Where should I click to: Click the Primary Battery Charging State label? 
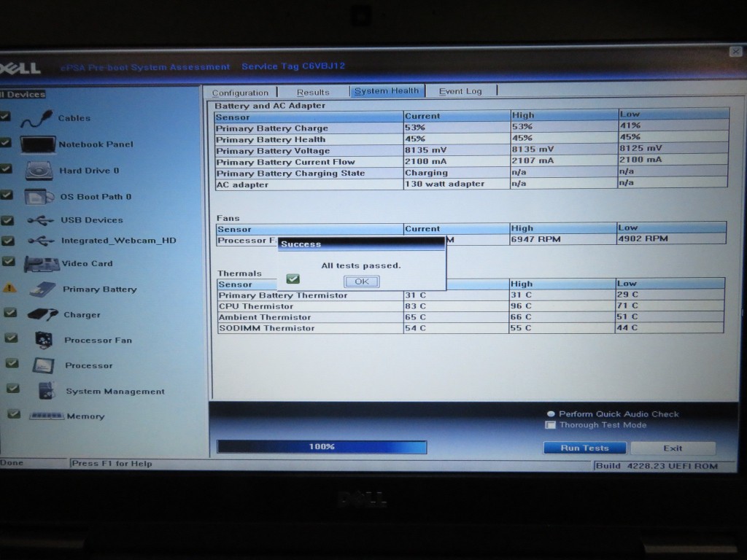[290, 174]
